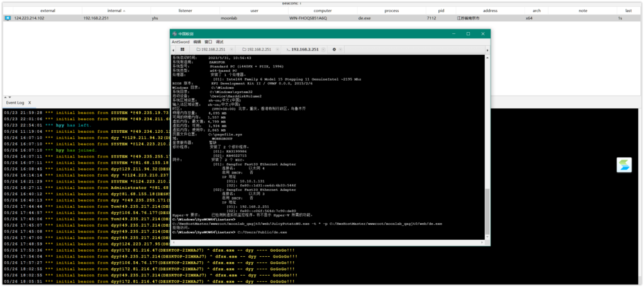
Task: Maximize the AntSword window
Action: coord(468,34)
